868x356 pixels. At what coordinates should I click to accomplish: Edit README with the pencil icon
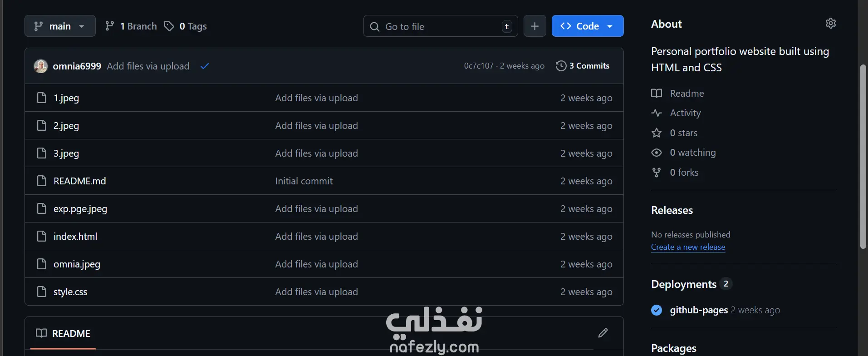603,333
